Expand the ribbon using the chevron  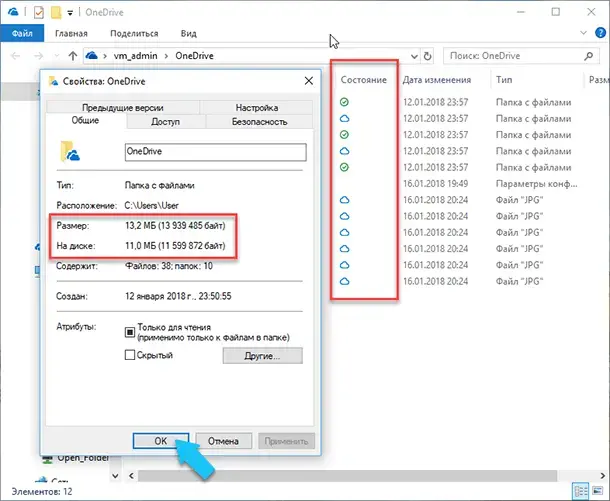tap(583, 32)
